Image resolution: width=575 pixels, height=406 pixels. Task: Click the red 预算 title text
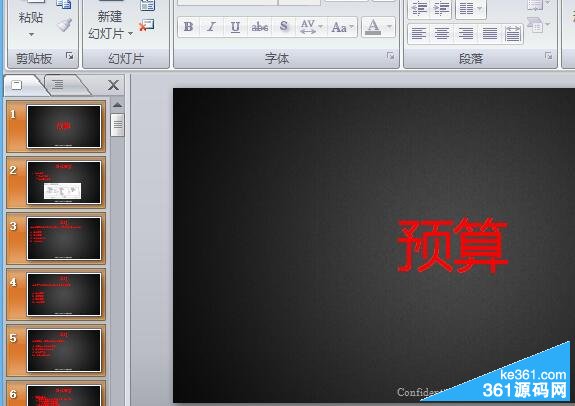pyautogui.click(x=452, y=245)
